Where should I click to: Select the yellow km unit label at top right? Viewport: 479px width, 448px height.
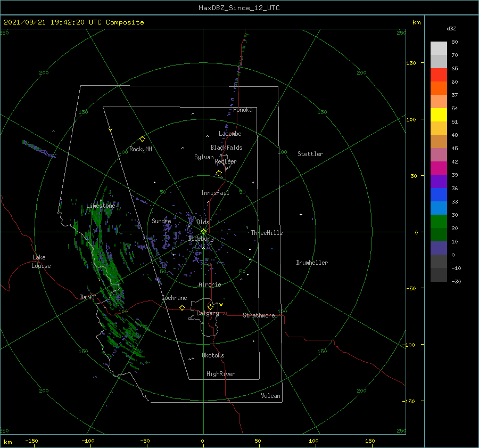[x=416, y=22]
